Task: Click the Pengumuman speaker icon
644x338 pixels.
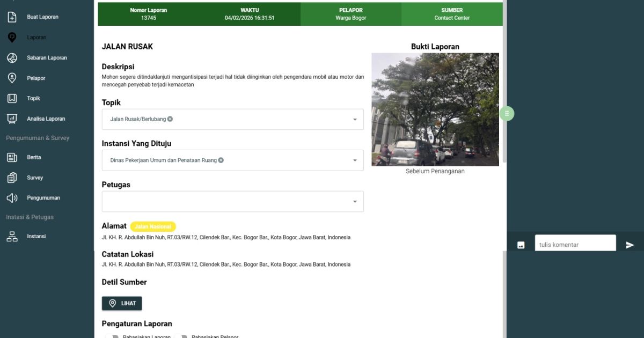Action: tap(12, 197)
